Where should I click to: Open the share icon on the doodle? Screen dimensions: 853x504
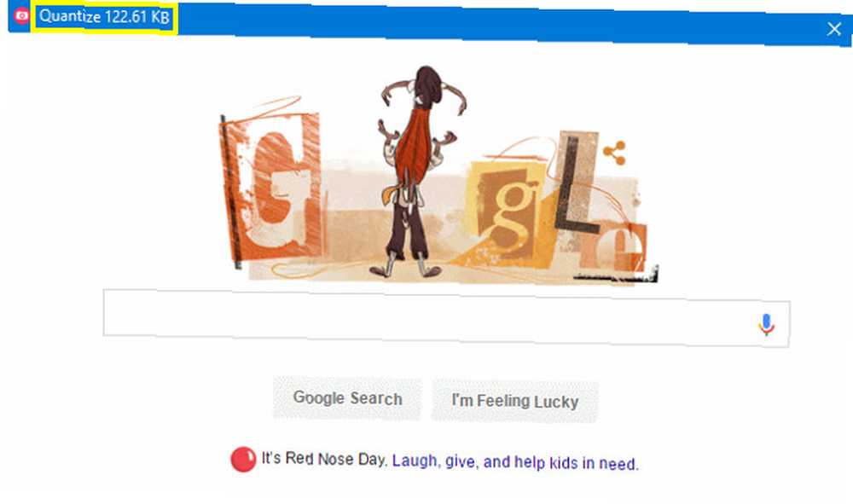[x=615, y=153]
